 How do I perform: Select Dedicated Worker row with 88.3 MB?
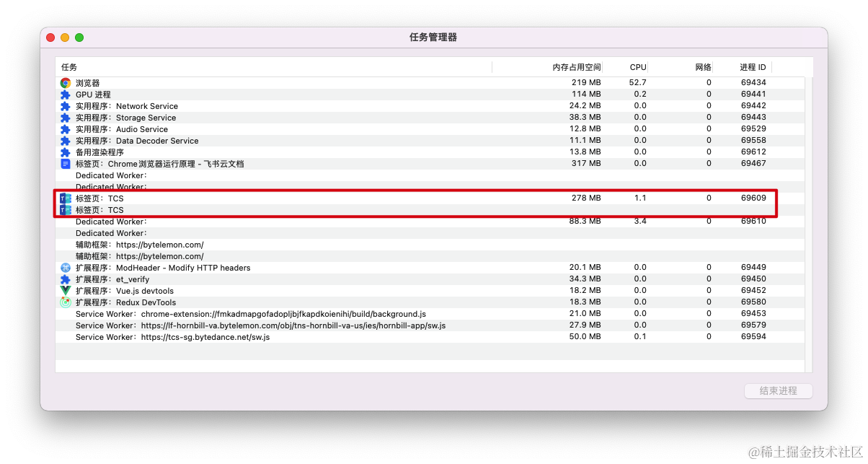(x=430, y=222)
